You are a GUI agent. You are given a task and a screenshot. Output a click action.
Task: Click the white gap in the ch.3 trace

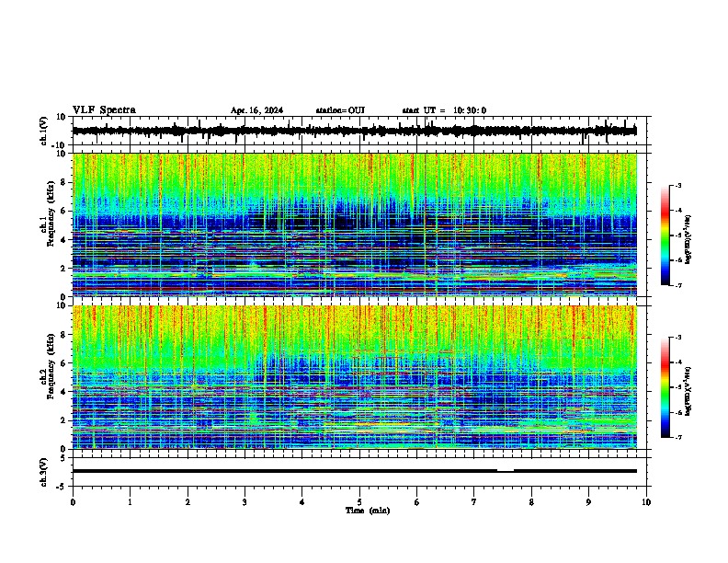point(506,471)
